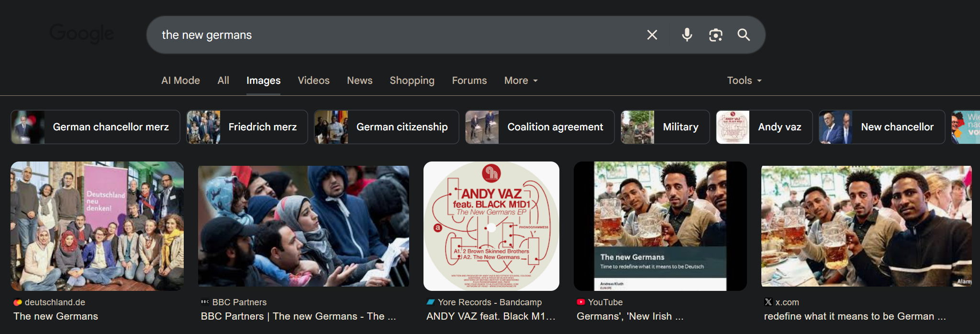Go to Google home via the logo
This screenshot has height=334, width=980.
coord(82,34)
